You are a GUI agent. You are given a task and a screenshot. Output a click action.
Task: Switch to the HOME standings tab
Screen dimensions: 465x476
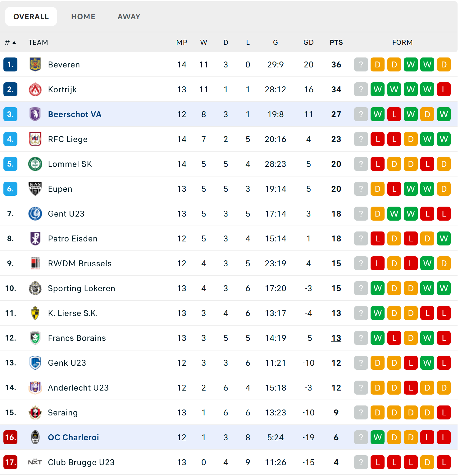pyautogui.click(x=83, y=17)
